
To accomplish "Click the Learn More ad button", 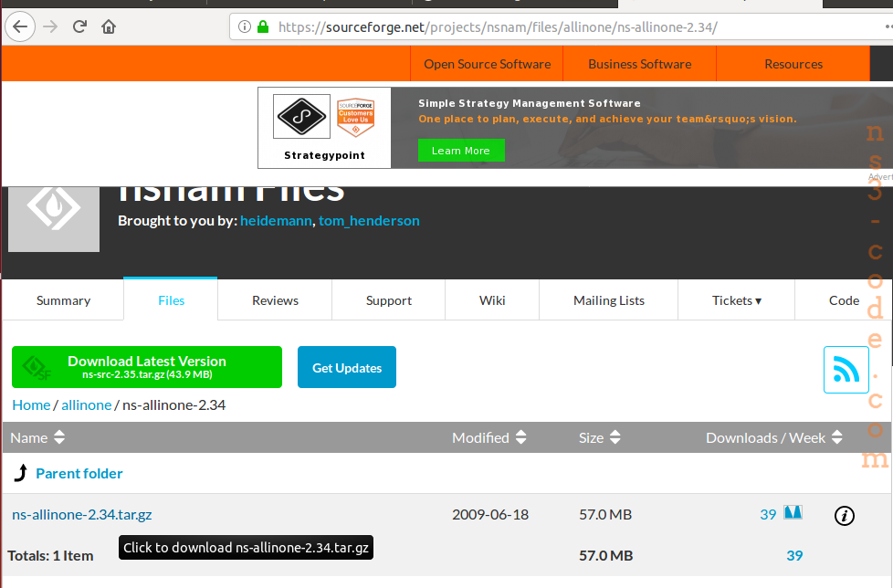I will pyautogui.click(x=461, y=151).
